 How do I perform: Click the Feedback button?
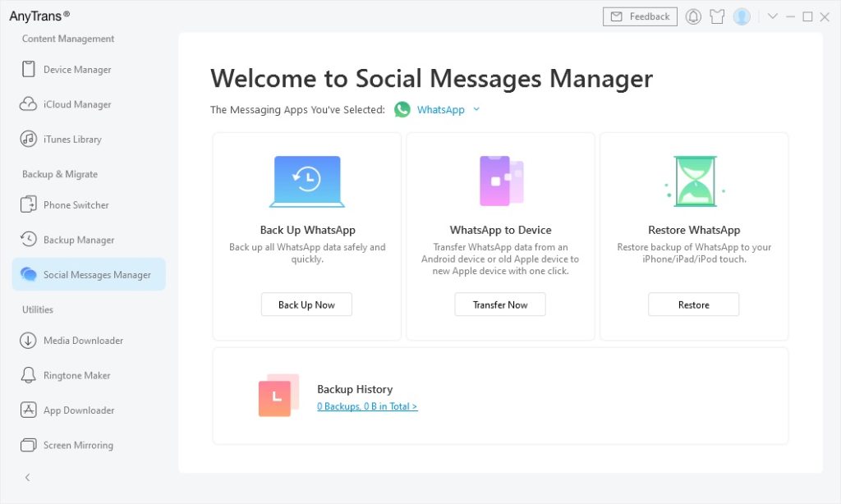click(640, 16)
